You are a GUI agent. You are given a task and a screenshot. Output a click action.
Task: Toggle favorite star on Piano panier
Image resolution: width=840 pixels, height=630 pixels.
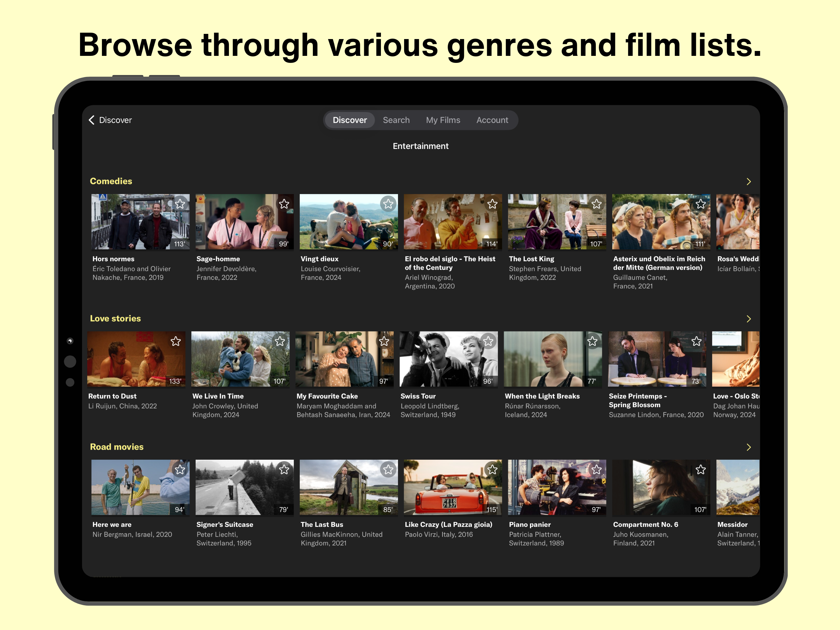[x=596, y=470]
